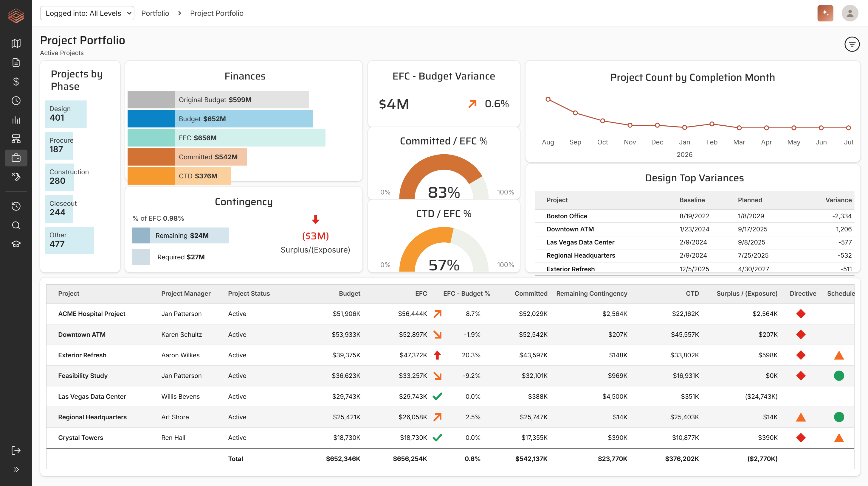Open the search magnifier icon

click(x=16, y=225)
